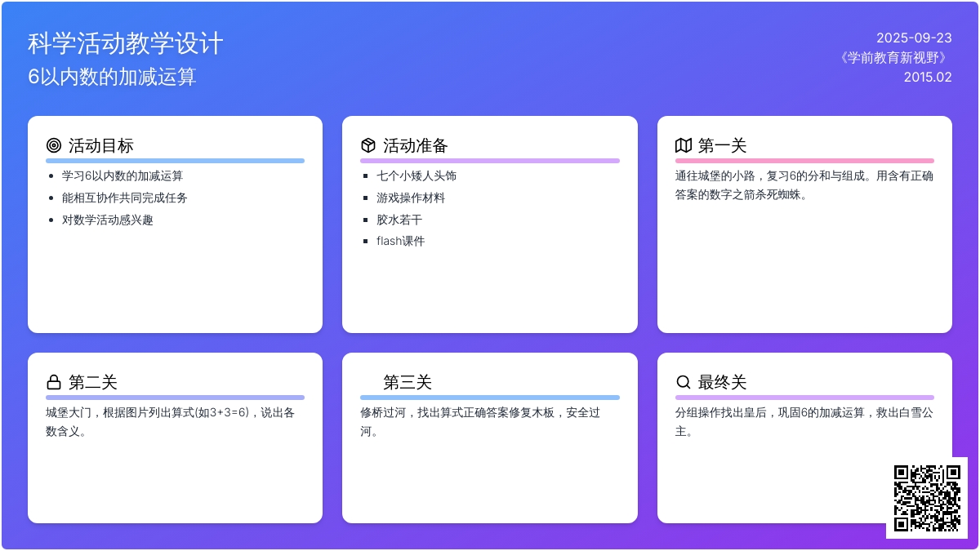This screenshot has height=551, width=980.
Task: Click the flash课件 list item
Action: click(x=401, y=241)
